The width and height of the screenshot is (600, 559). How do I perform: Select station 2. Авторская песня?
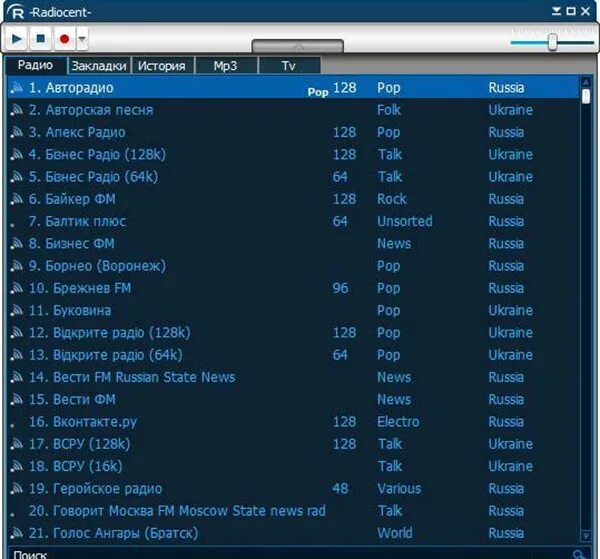(293, 110)
